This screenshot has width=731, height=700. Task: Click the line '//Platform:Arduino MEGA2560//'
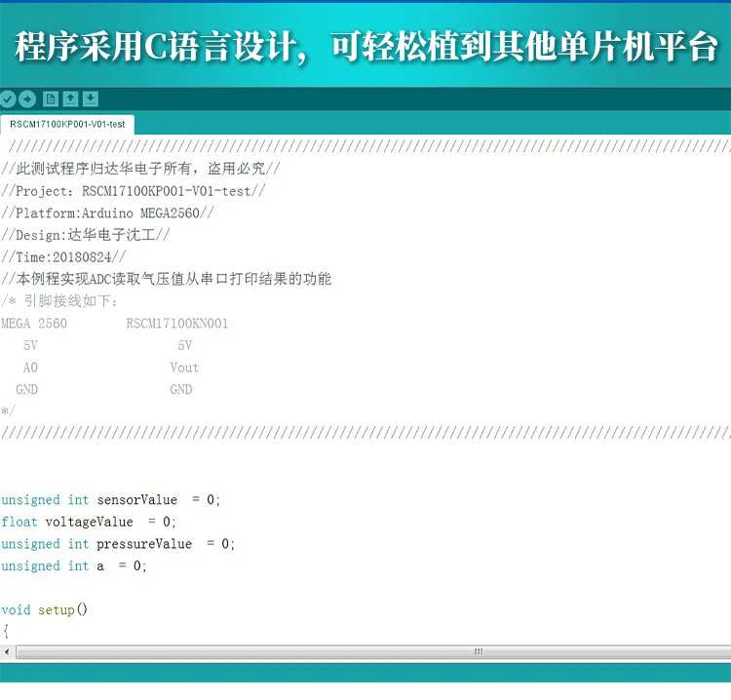107,214
